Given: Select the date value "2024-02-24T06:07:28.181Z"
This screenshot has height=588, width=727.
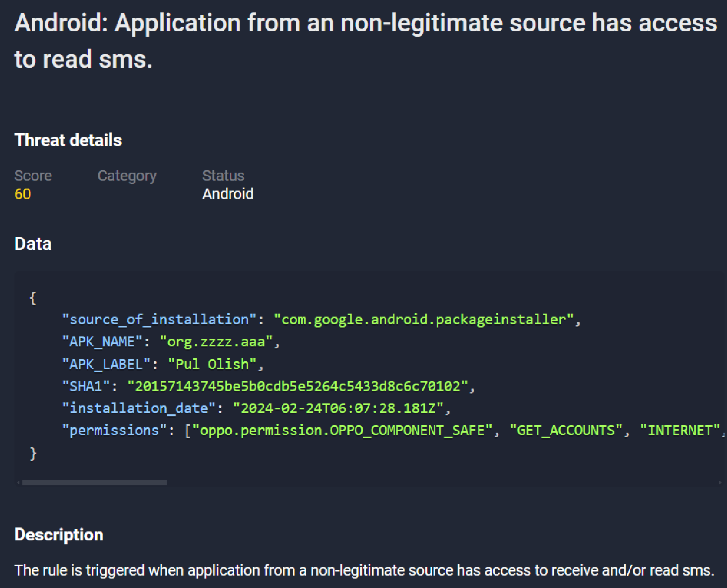Looking at the screenshot, I should tap(338, 408).
